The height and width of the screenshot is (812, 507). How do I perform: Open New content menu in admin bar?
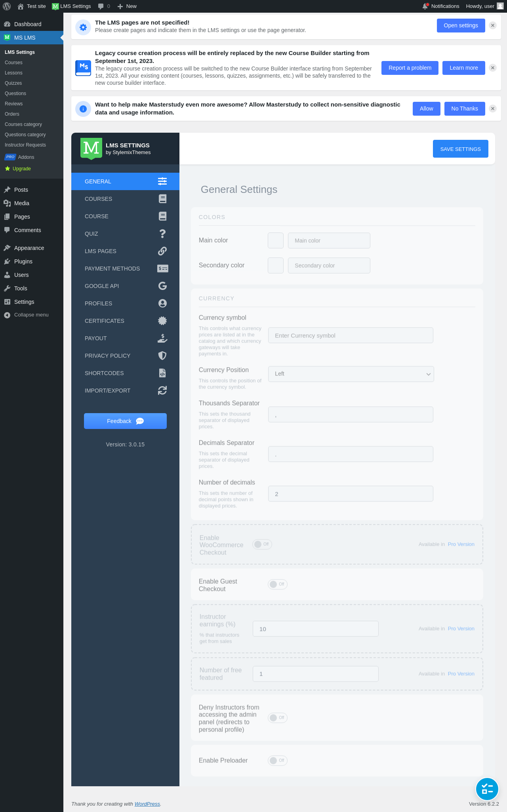(127, 6)
